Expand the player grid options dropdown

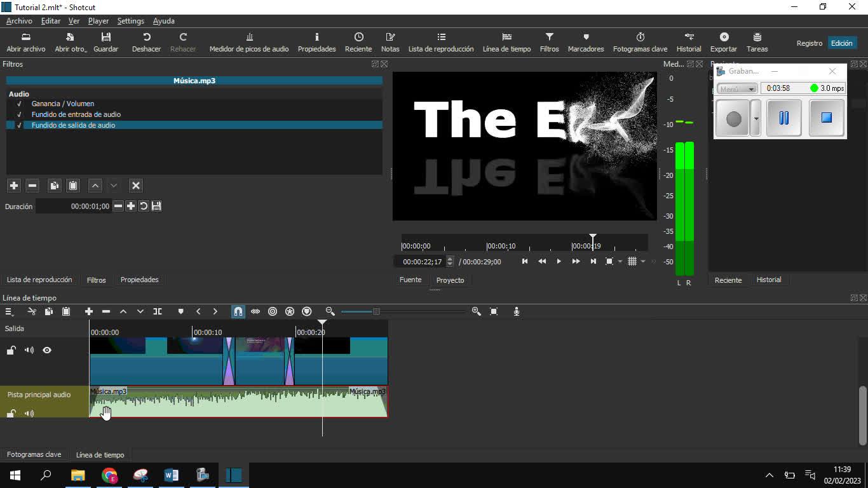[x=643, y=261]
